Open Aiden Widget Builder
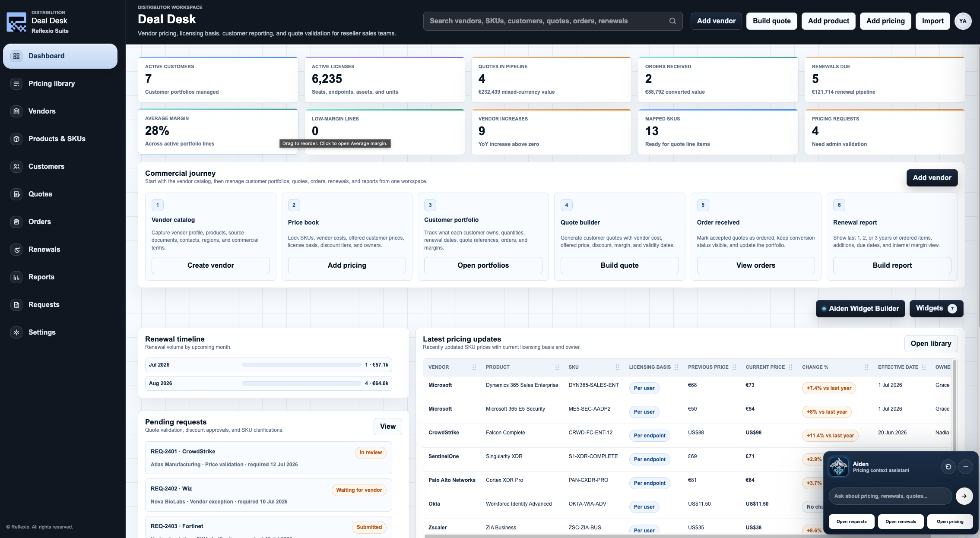 [x=860, y=309]
